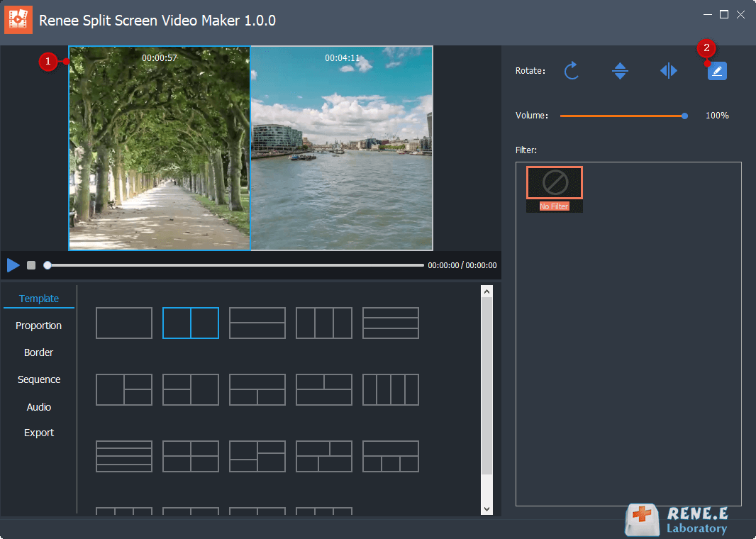Select the two-by-two grid template

(191, 456)
